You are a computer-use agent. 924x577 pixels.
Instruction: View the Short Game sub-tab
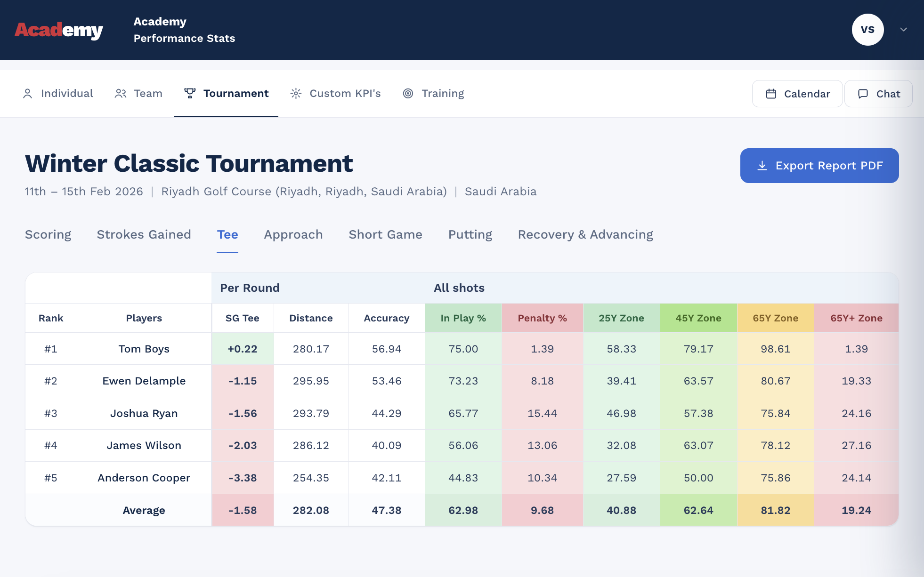click(x=385, y=235)
